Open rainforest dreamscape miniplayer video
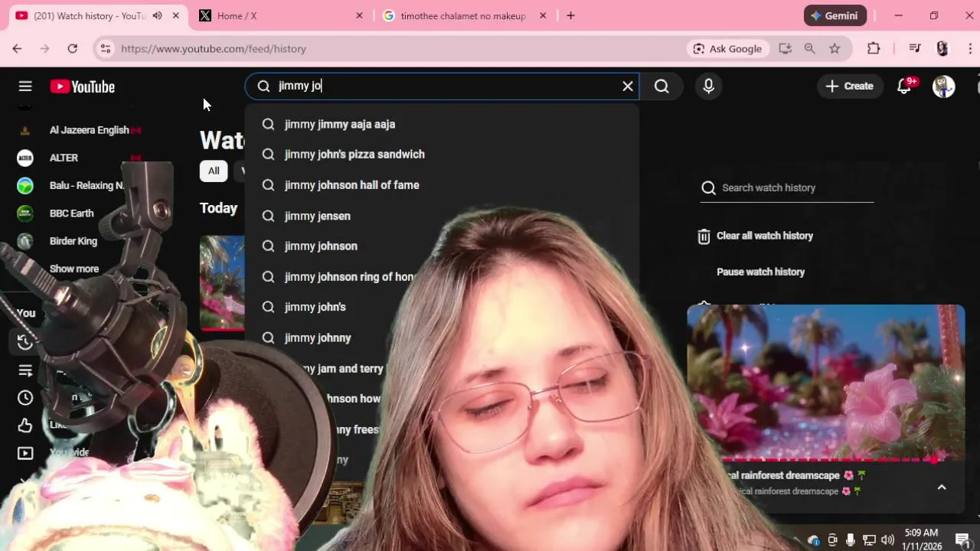The image size is (980, 551). coord(825,382)
